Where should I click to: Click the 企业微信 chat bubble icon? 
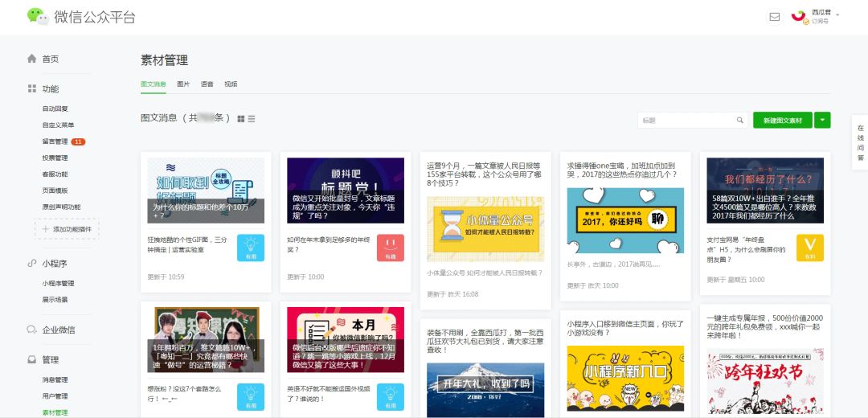[x=32, y=330]
